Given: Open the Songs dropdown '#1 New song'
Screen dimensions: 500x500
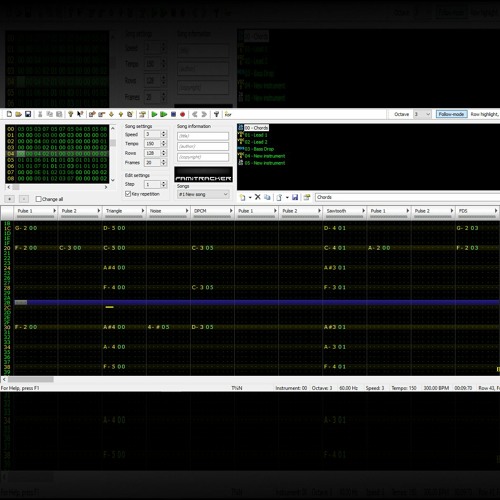Looking at the screenshot, I should pos(203,194).
